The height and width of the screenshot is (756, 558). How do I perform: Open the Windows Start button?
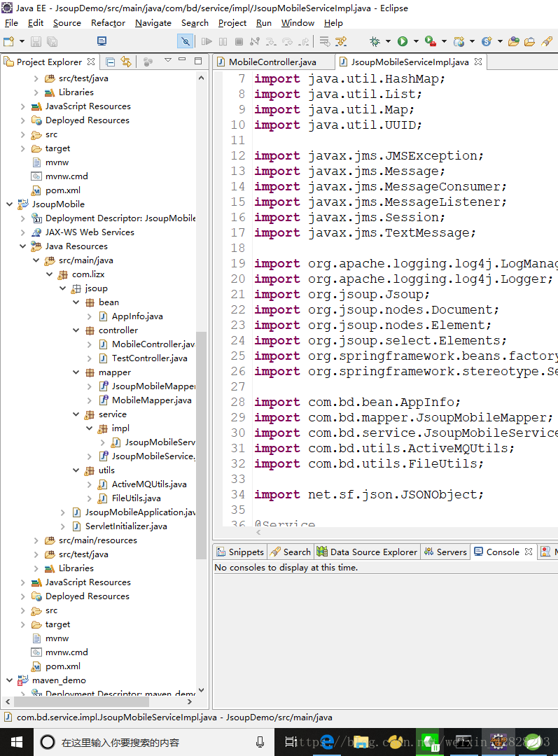(16, 742)
